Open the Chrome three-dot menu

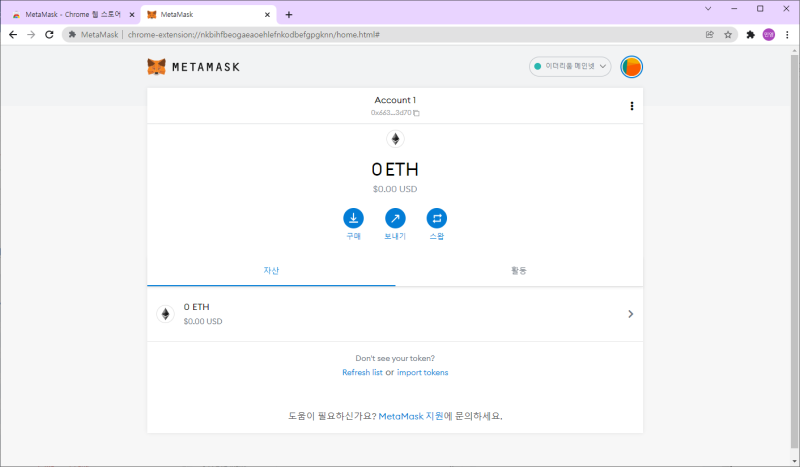pyautogui.click(x=787, y=35)
